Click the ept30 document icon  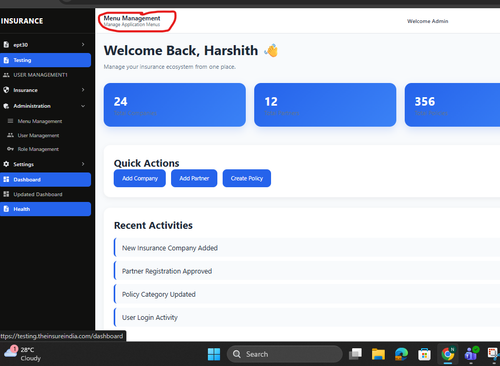tap(6, 44)
